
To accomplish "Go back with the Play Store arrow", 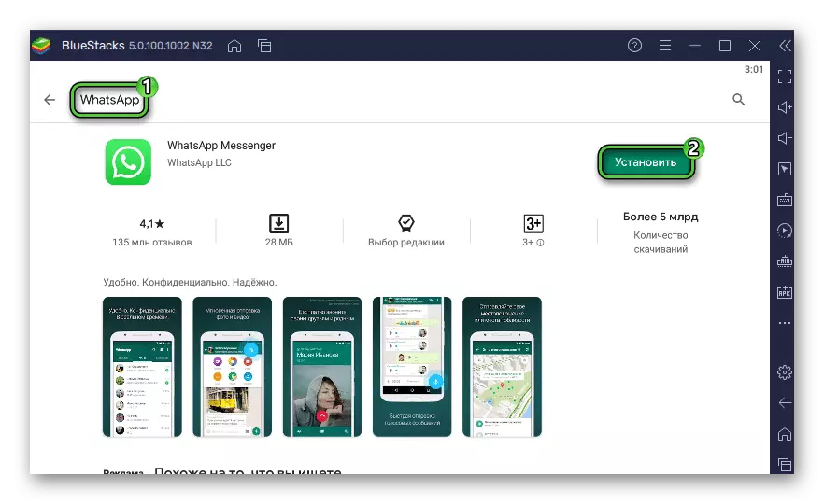I will pos(50,100).
